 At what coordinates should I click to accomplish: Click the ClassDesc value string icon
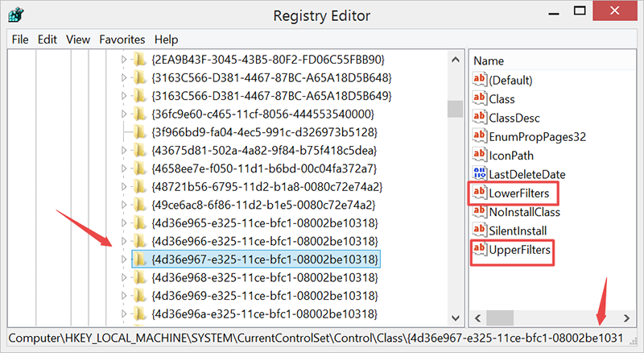pos(479,117)
